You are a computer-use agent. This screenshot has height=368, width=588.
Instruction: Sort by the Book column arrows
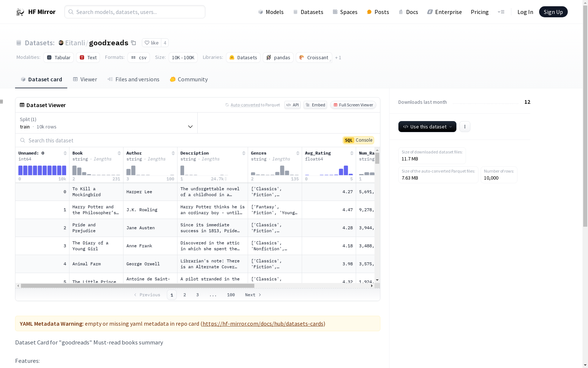pos(119,153)
